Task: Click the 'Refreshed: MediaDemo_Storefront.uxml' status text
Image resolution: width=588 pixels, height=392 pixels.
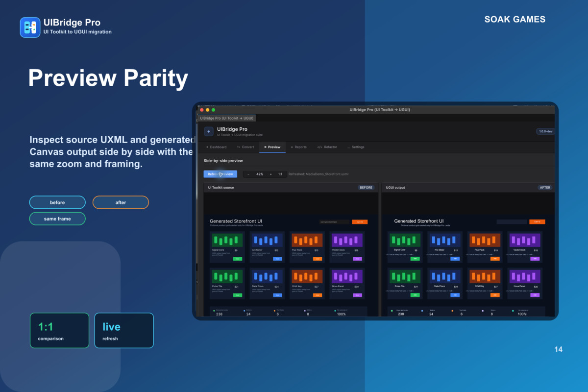Action: point(318,174)
